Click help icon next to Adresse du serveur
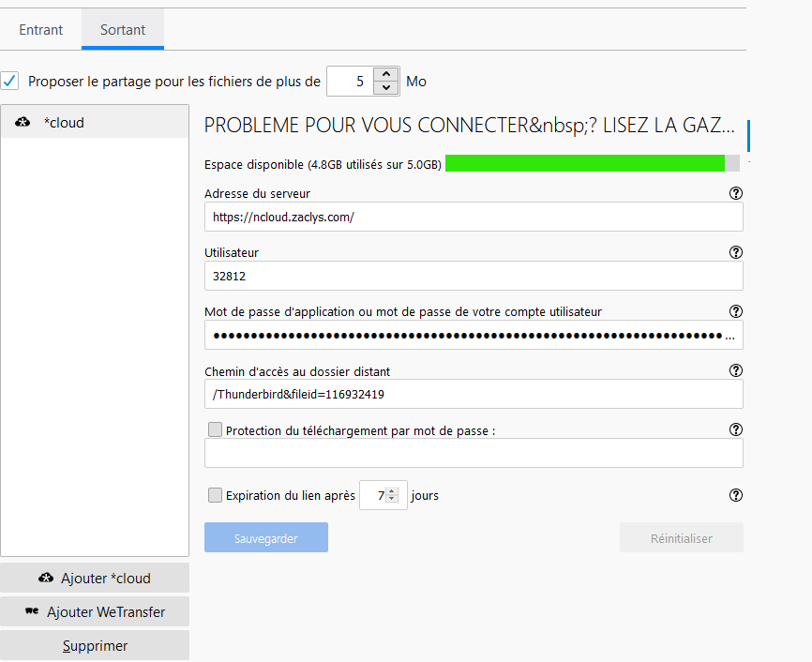This screenshot has width=812, height=662. tap(735, 193)
